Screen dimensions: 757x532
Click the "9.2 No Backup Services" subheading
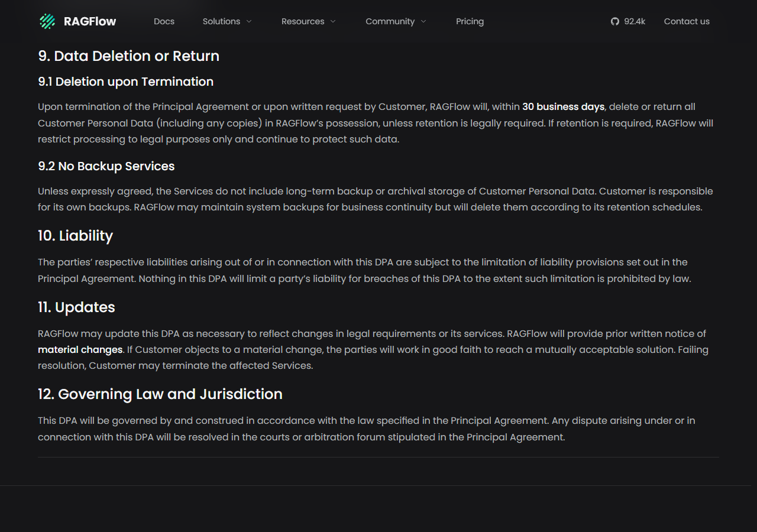pyautogui.click(x=106, y=166)
